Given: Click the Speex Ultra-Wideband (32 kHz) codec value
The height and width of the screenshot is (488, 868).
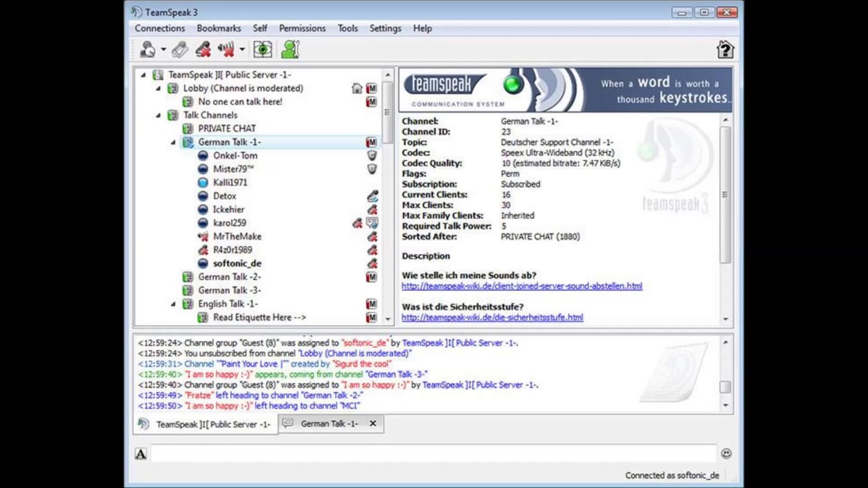Looking at the screenshot, I should (557, 152).
